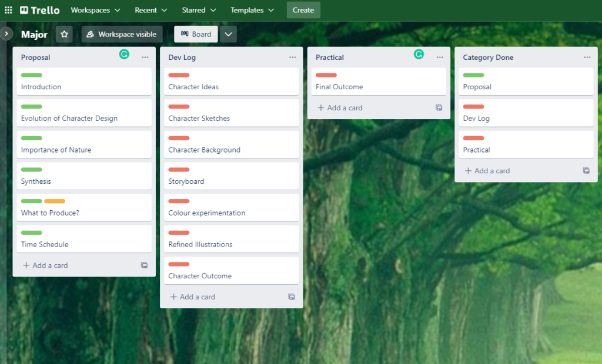The width and height of the screenshot is (602, 364).
Task: Open the Dev Log list three-dot menu
Action: pyautogui.click(x=292, y=58)
